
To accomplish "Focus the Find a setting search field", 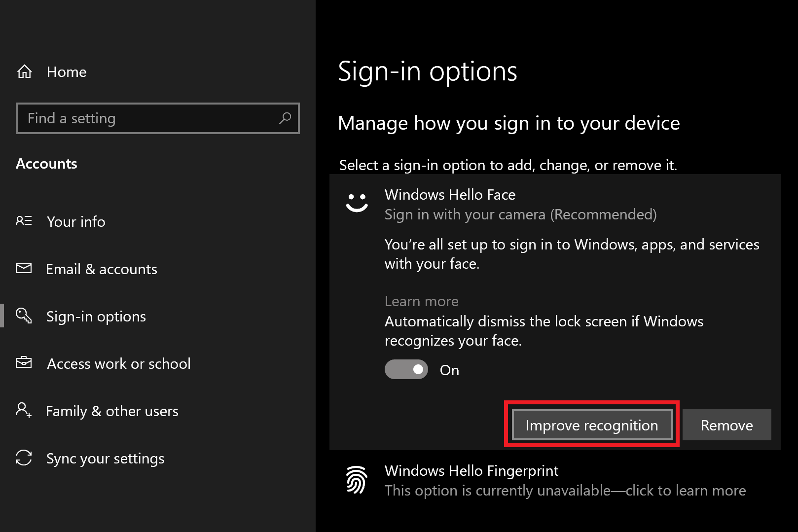I will [148, 118].
